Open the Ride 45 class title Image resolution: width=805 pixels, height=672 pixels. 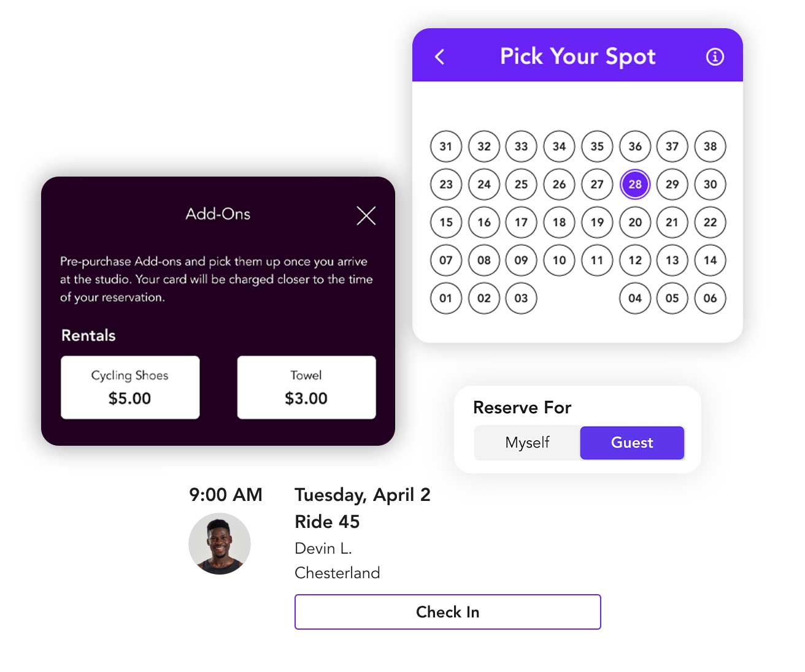click(327, 522)
